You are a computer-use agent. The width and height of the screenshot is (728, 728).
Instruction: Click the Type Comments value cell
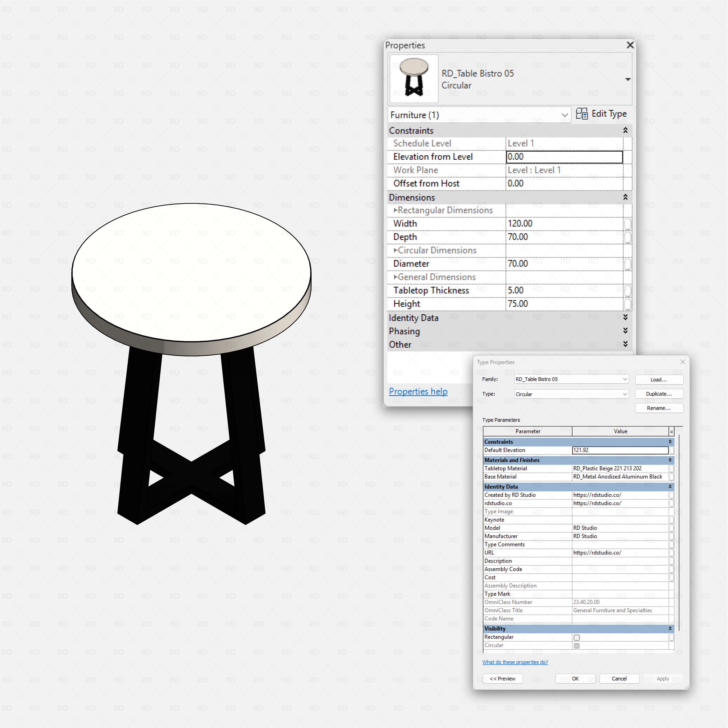(x=620, y=544)
